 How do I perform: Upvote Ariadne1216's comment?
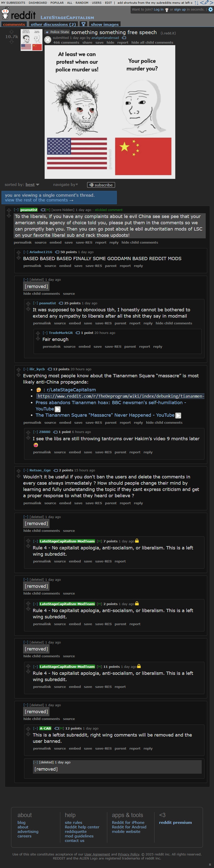(x=19, y=252)
